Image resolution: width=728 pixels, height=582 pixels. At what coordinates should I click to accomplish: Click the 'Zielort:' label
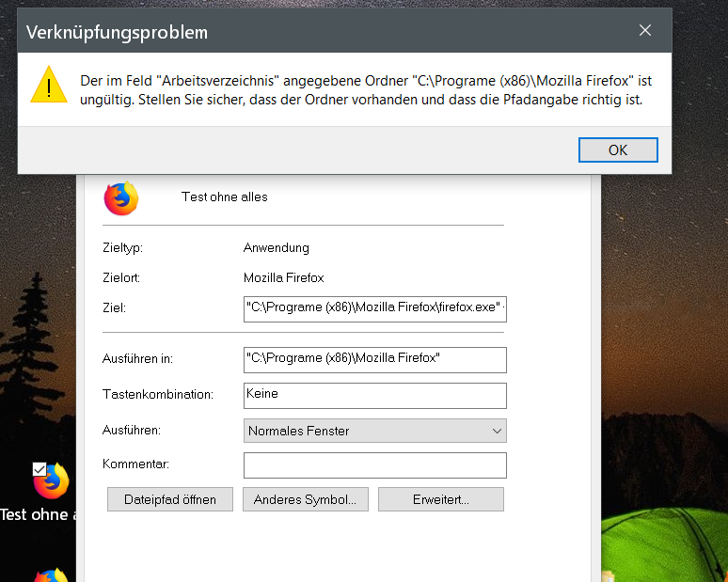click(121, 277)
